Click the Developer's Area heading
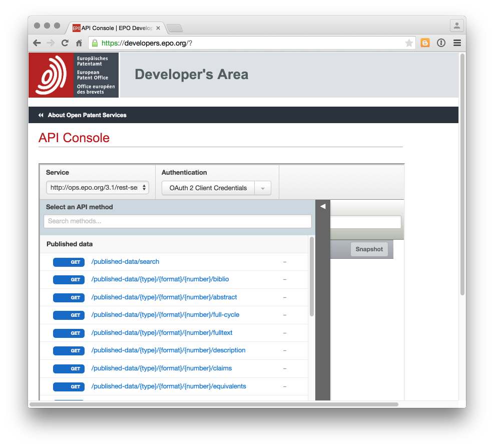The image size is (494, 448). [192, 75]
